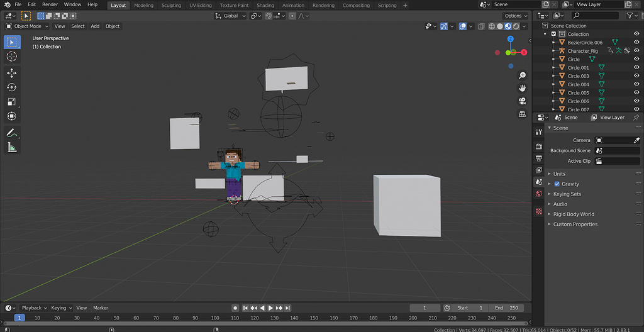The width and height of the screenshot is (644, 332).
Task: Pin the properties editor context
Action: 636,118
